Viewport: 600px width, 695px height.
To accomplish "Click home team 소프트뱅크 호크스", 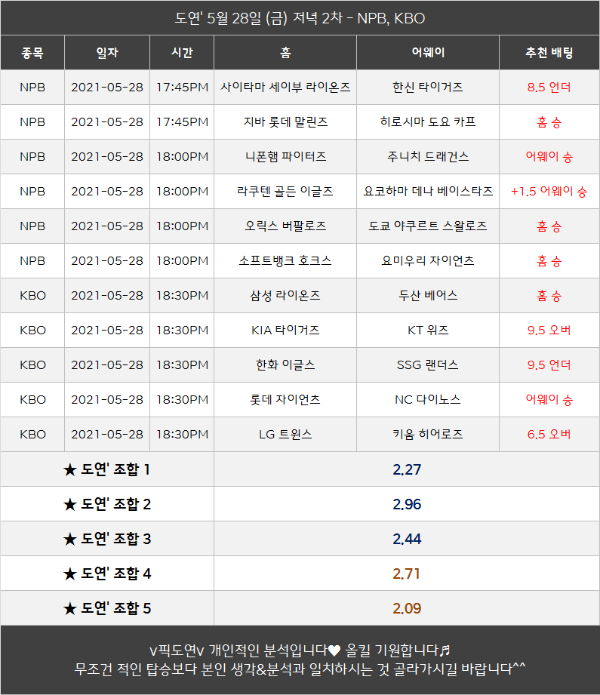I will point(285,261).
